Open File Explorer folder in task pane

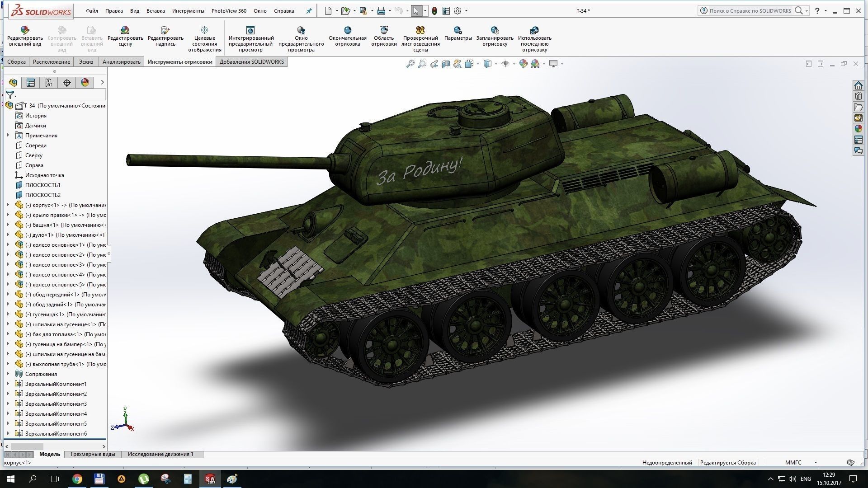[858, 107]
